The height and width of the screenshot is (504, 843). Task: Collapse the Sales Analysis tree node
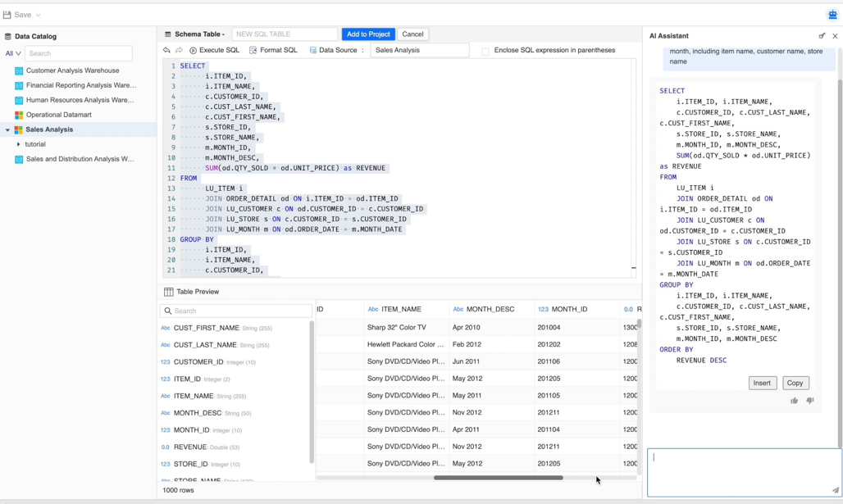[7, 129]
